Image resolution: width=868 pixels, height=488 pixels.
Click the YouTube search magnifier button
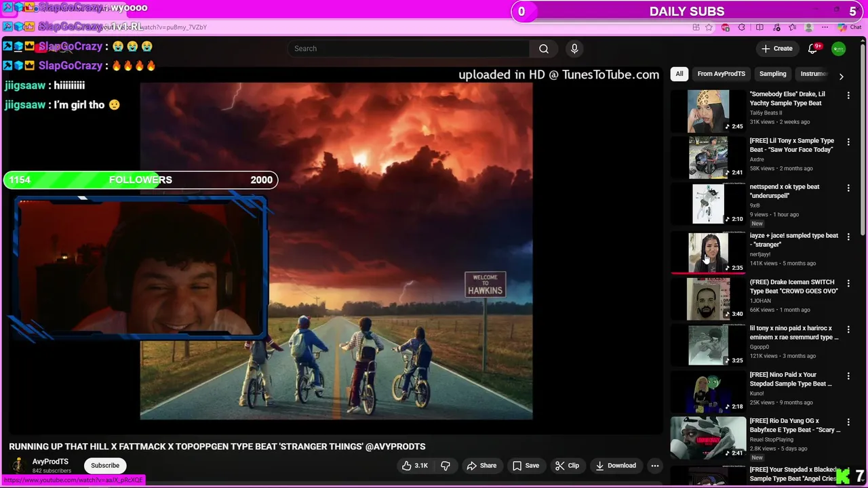pyautogui.click(x=543, y=49)
